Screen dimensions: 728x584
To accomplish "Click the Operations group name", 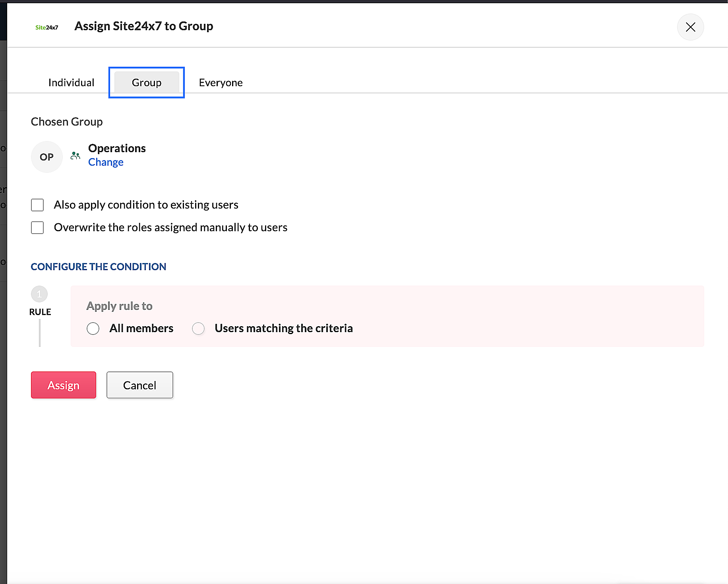I will [x=117, y=148].
